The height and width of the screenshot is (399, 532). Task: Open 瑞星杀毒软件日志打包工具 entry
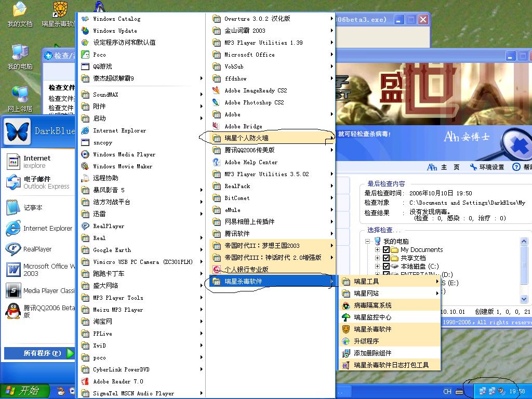[390, 365]
